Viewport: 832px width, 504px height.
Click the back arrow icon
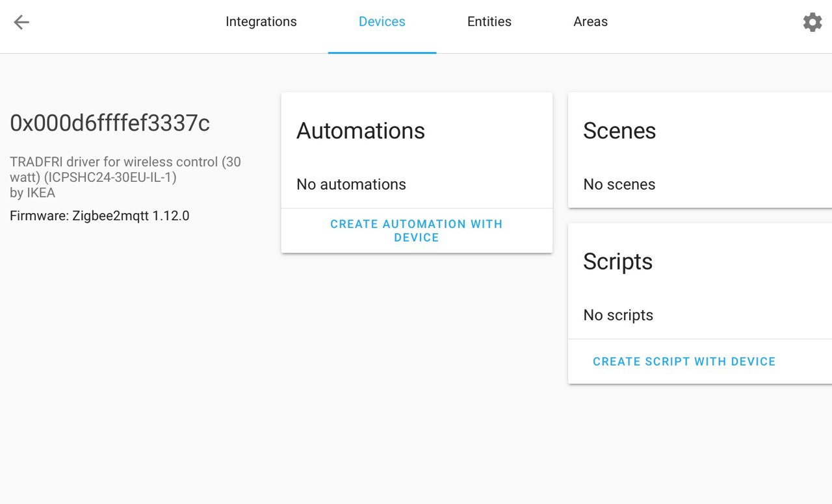point(21,22)
